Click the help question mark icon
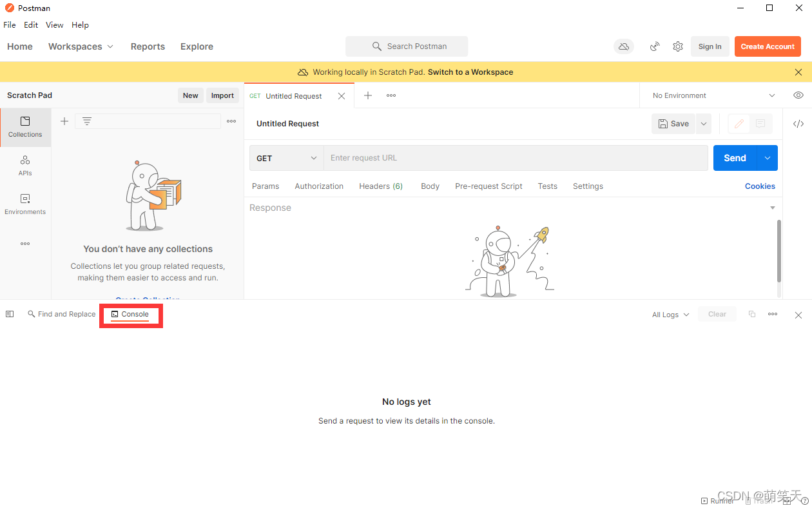The width and height of the screenshot is (812, 508). point(804,501)
